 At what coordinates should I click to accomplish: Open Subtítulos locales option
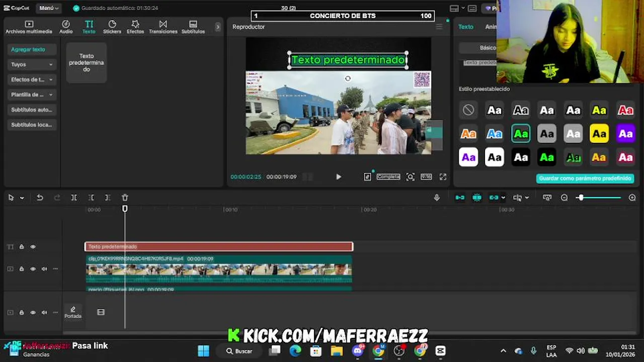pos(32,125)
